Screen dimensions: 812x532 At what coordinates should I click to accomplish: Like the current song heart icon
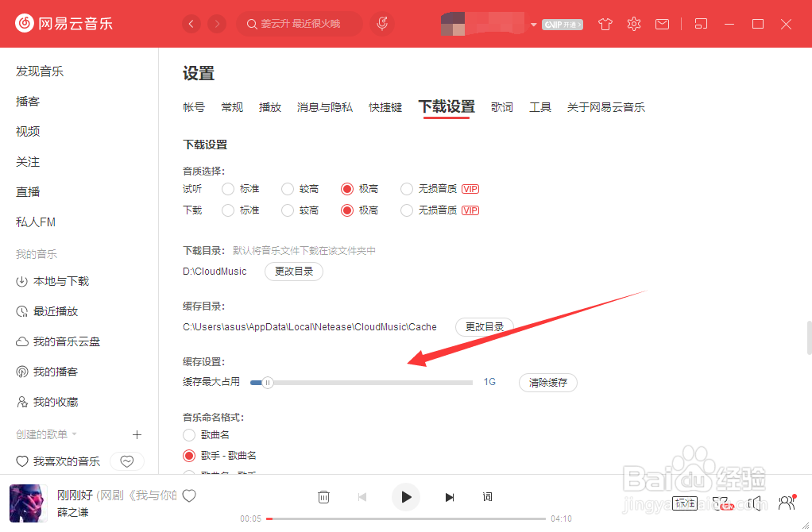tap(189, 495)
